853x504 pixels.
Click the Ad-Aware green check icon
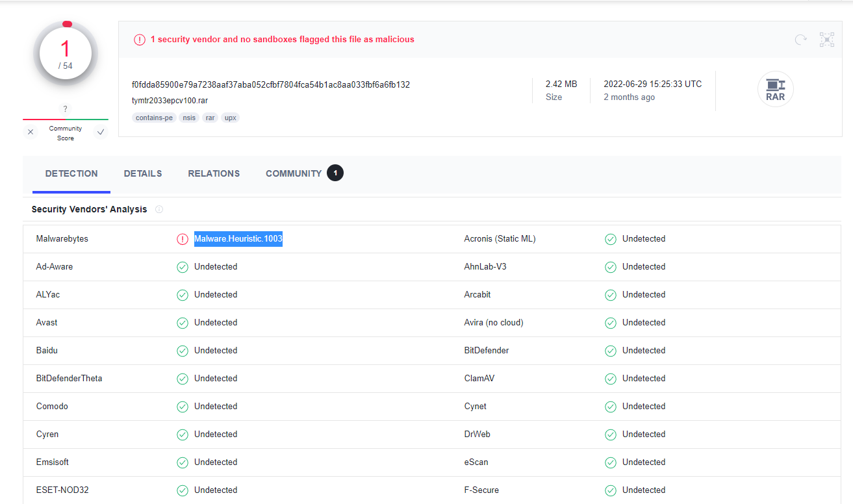183,267
